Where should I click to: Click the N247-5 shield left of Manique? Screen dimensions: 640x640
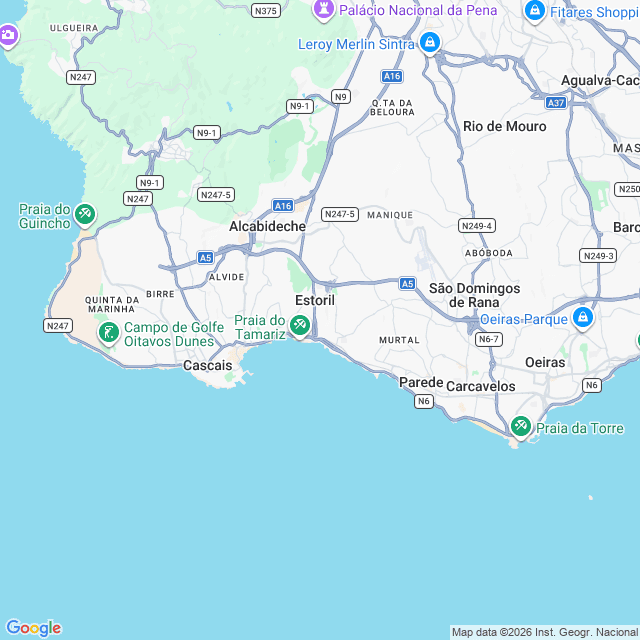340,214
